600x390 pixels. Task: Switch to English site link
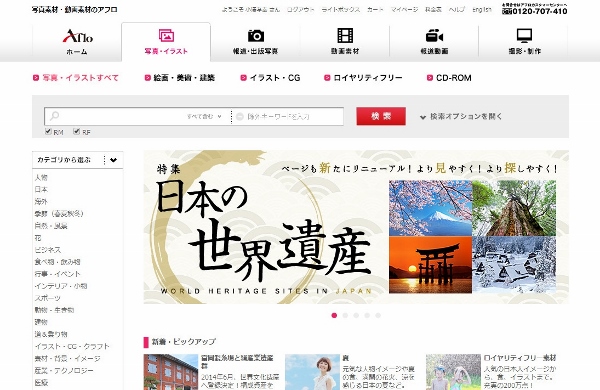(482, 10)
